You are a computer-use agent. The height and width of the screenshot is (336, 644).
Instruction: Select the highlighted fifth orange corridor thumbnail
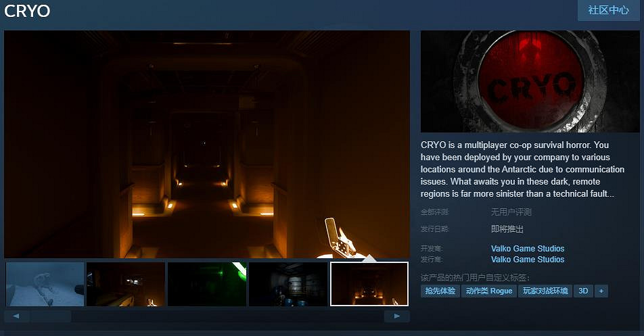pyautogui.click(x=369, y=285)
